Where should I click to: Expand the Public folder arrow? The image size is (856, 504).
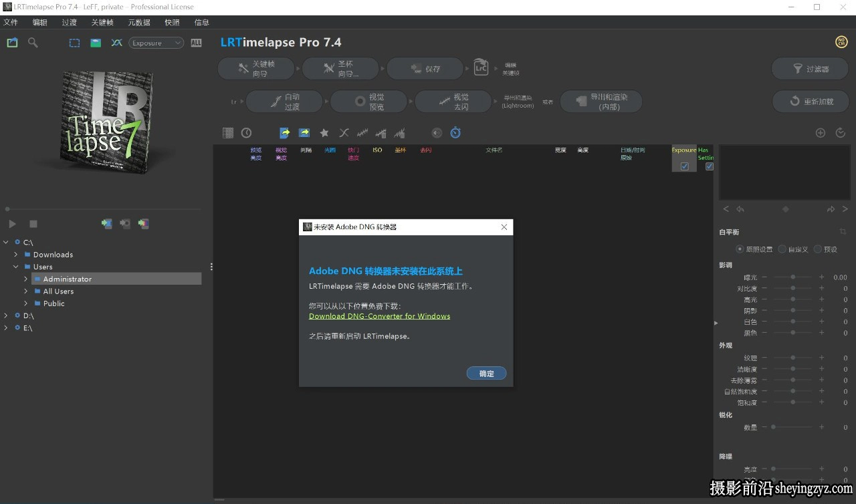coord(26,303)
